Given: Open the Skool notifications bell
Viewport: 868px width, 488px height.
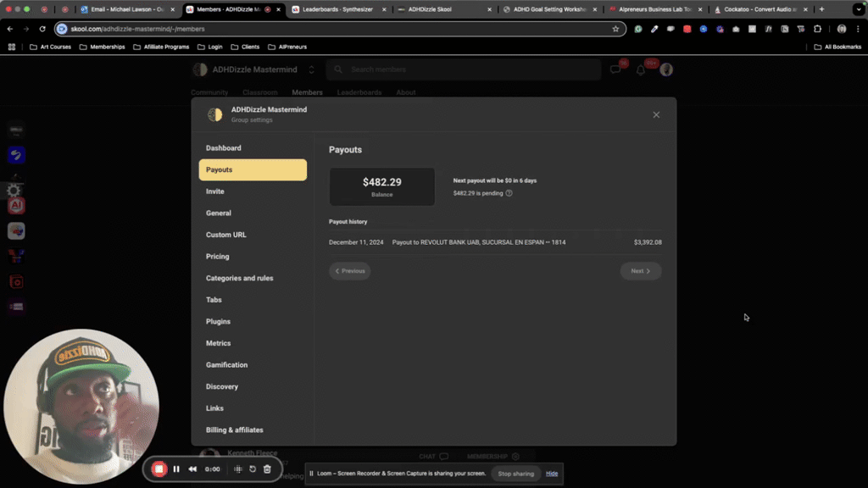Looking at the screenshot, I should 641,69.
